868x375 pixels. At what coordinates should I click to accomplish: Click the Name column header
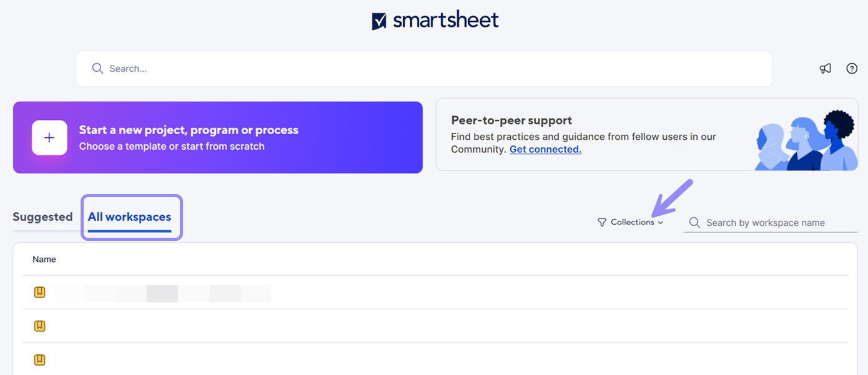pos(44,260)
